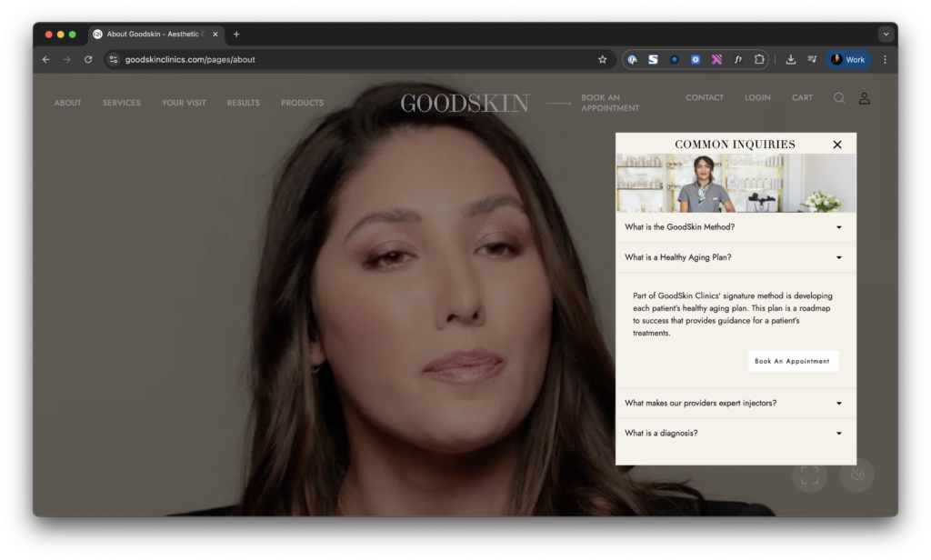This screenshot has height=560, width=931.
Task: Open the SERVICES menu item
Action: (x=121, y=103)
